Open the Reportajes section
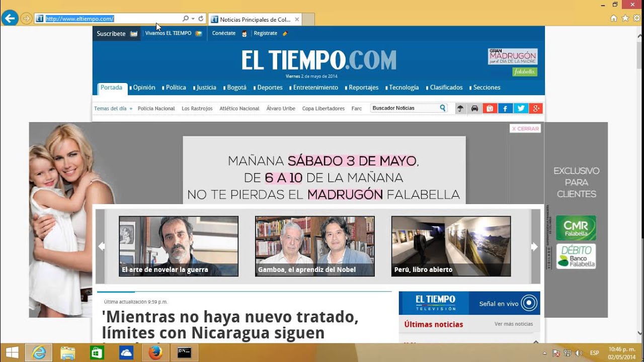This screenshot has width=644, height=362. coord(363,87)
